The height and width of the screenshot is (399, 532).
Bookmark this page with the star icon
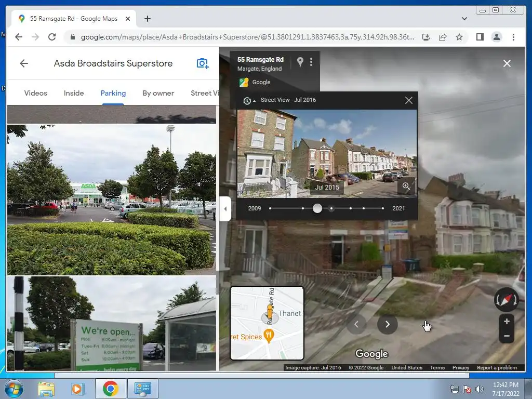coord(459,37)
